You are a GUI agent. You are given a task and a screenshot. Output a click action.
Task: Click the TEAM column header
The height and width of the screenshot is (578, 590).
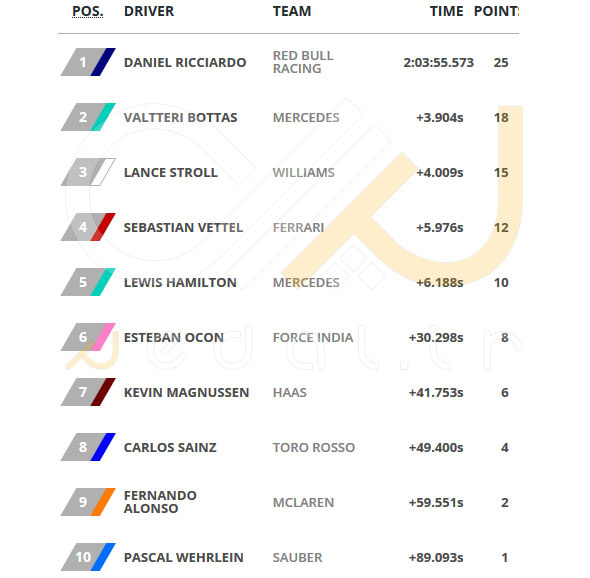(x=292, y=11)
